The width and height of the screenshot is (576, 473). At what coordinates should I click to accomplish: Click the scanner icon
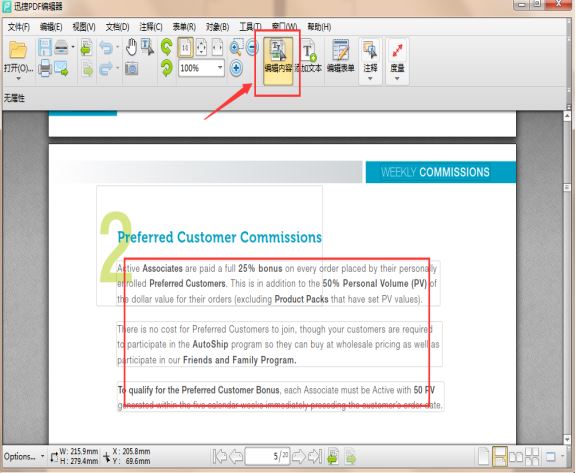click(x=61, y=47)
